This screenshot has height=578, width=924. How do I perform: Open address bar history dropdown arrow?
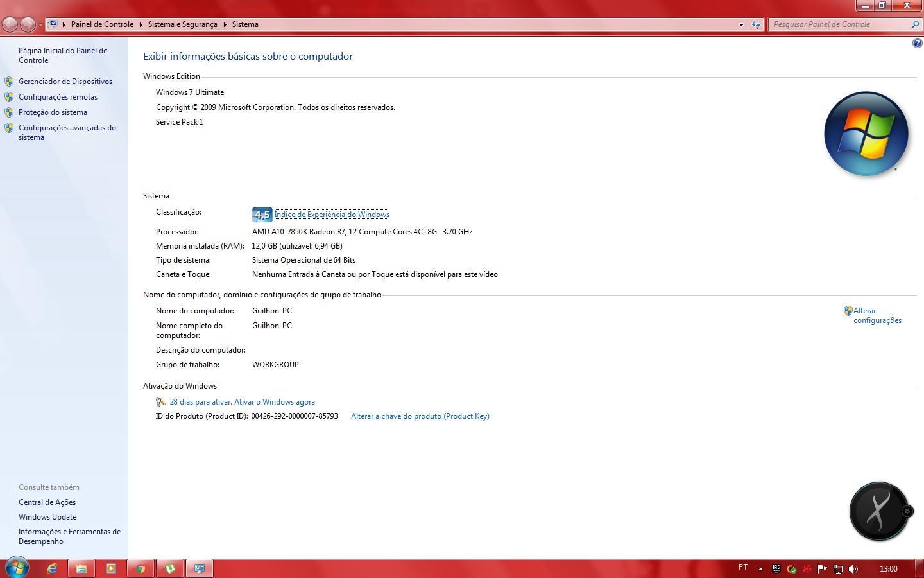[x=741, y=24]
